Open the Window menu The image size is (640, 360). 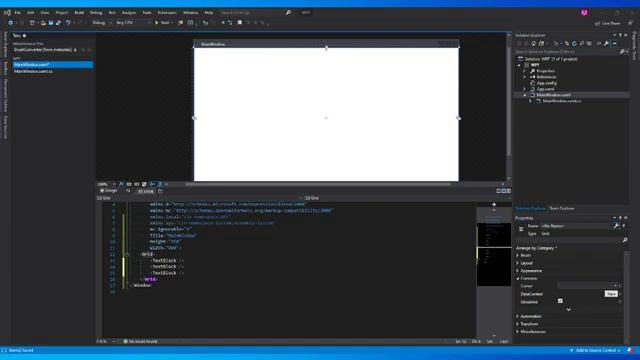click(191, 13)
